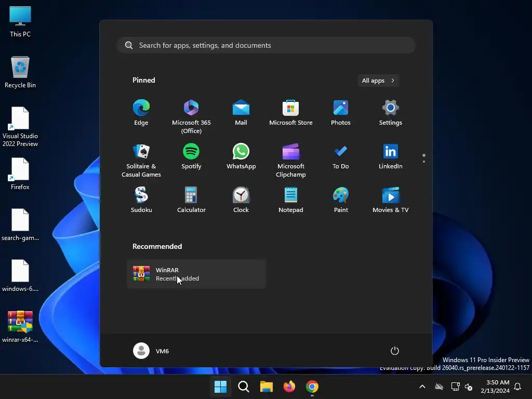This screenshot has width=532, height=399.
Task: Open the network status tray icon
Action: pos(455,387)
